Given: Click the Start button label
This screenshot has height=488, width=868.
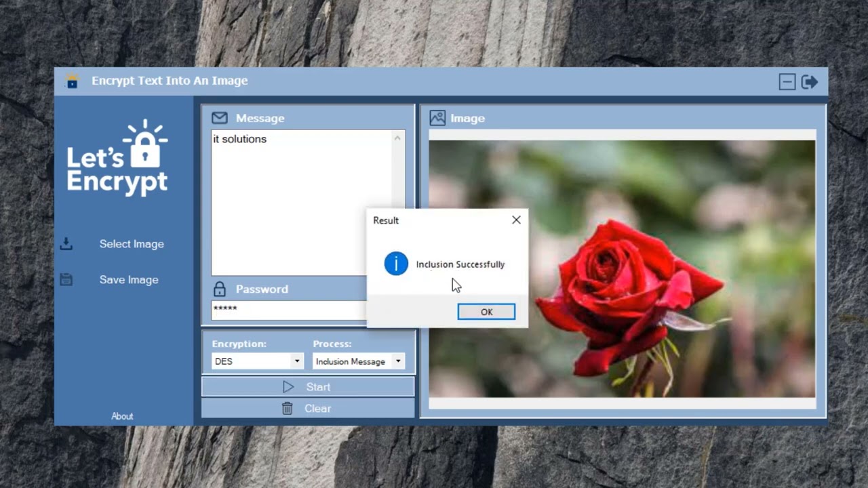Looking at the screenshot, I should click(318, 387).
